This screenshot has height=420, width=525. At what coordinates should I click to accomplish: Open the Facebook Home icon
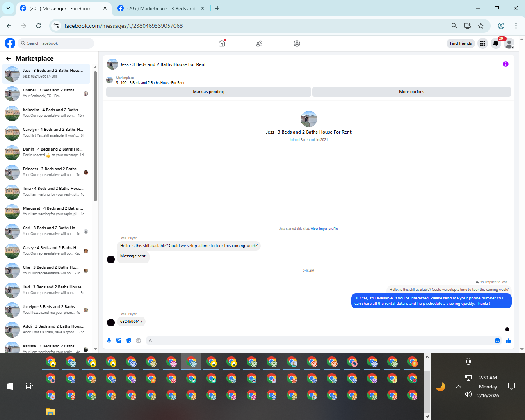[x=222, y=43]
